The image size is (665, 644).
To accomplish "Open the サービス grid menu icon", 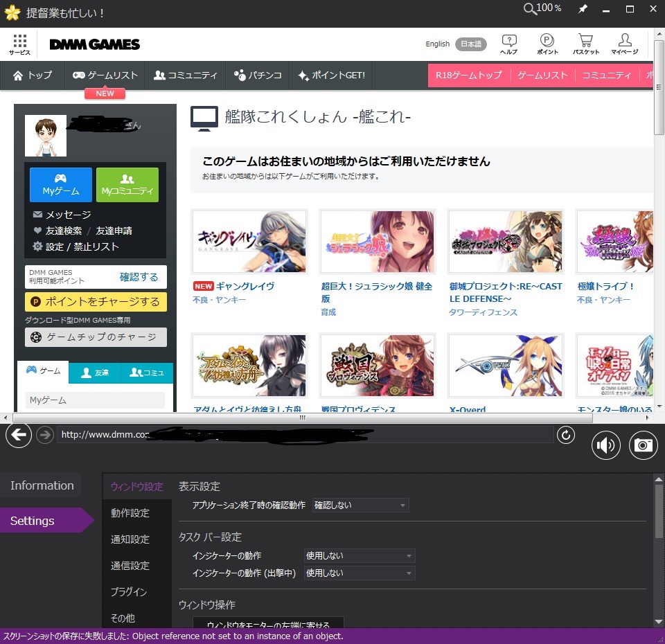I will 19,44.
